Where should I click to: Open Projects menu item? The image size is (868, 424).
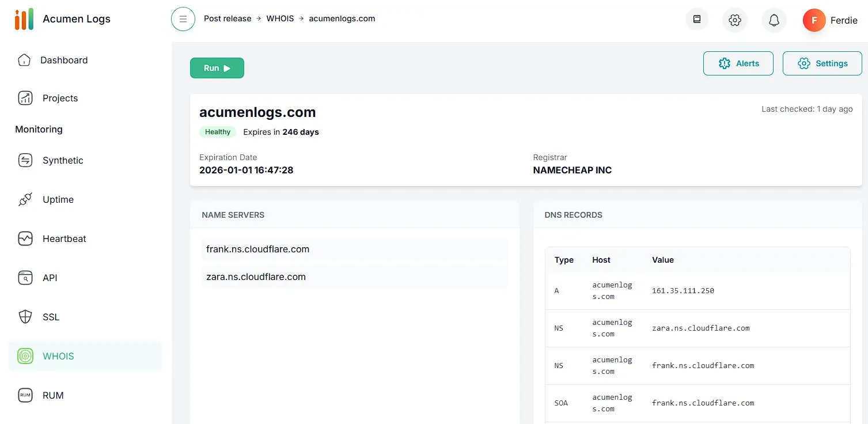coord(60,98)
